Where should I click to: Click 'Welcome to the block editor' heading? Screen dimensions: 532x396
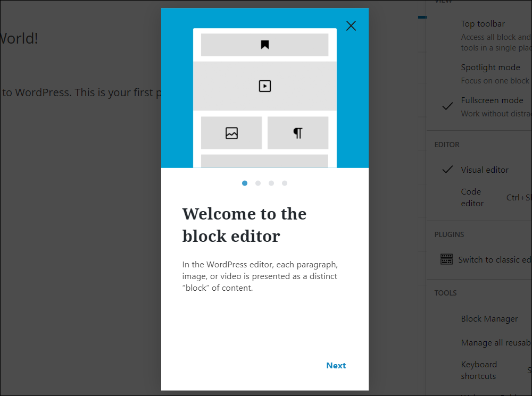coord(244,225)
